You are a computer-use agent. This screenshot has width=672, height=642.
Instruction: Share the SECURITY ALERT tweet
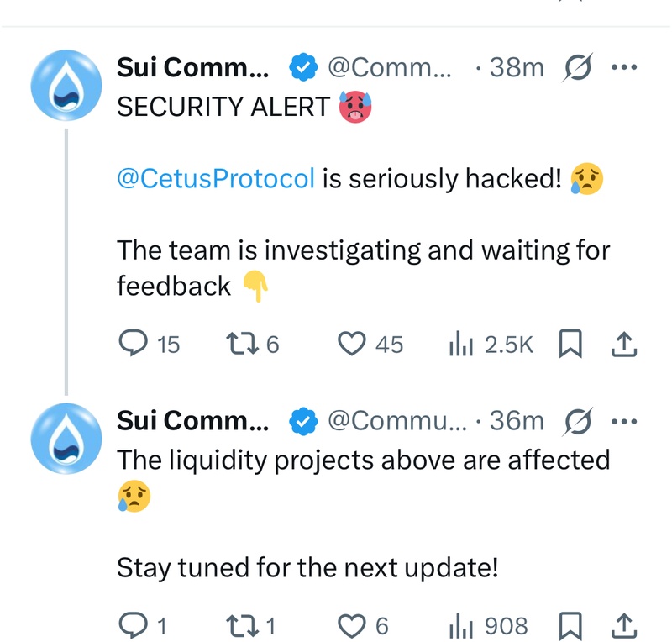[x=626, y=344]
